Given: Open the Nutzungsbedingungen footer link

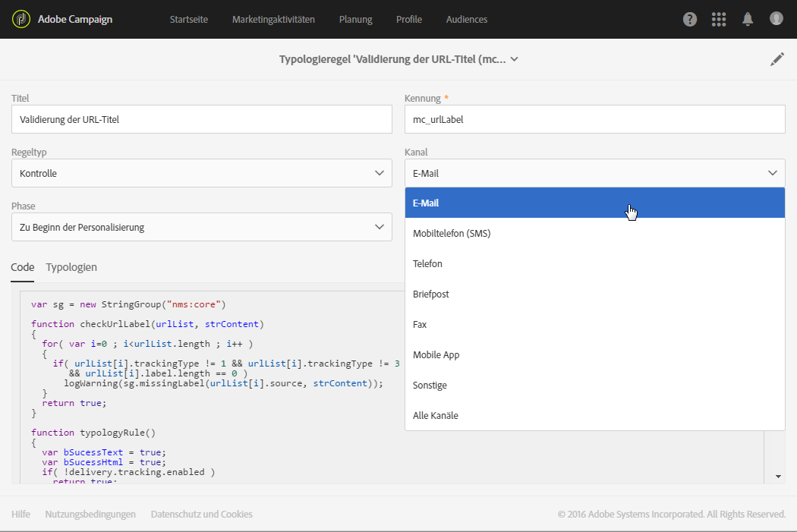Looking at the screenshot, I should point(90,514).
